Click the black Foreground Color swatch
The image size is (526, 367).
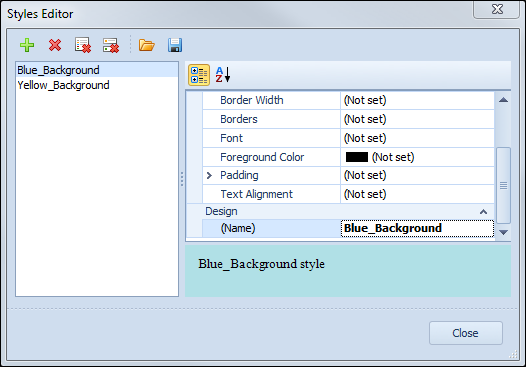[357, 157]
